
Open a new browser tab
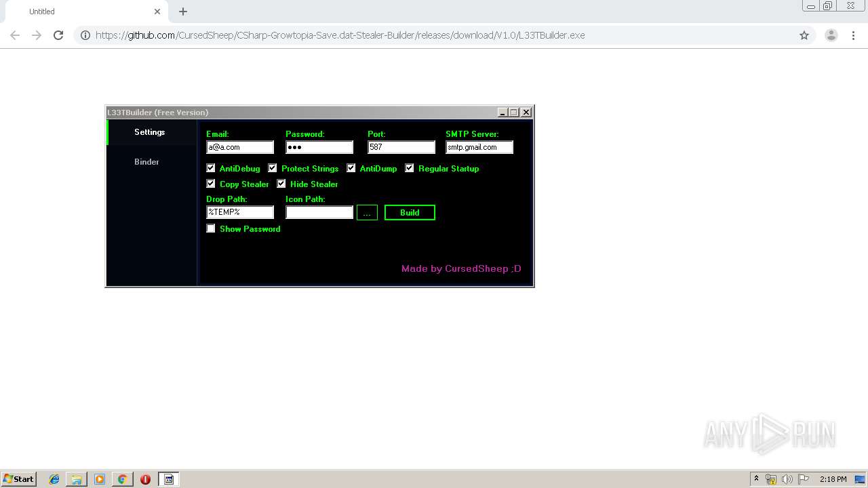click(x=183, y=12)
